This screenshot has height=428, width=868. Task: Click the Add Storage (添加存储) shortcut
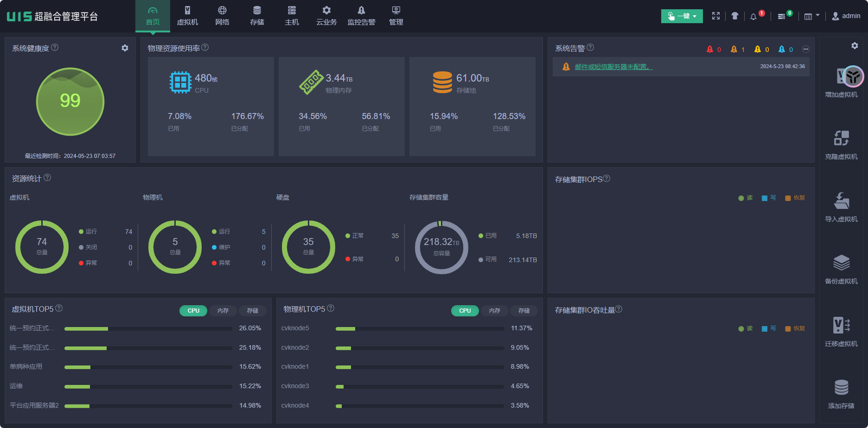point(841,394)
